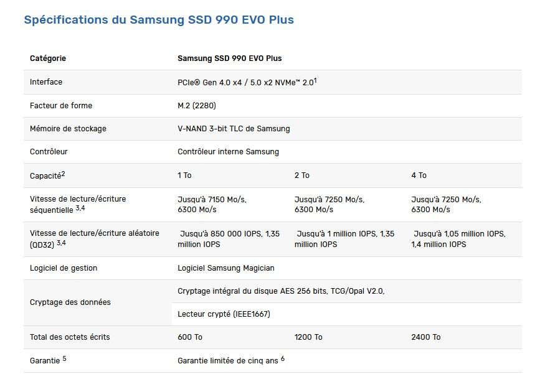Open footnote 5 next to Garantie
Image resolution: width=545 pixels, height=392 pixels.
64,358
